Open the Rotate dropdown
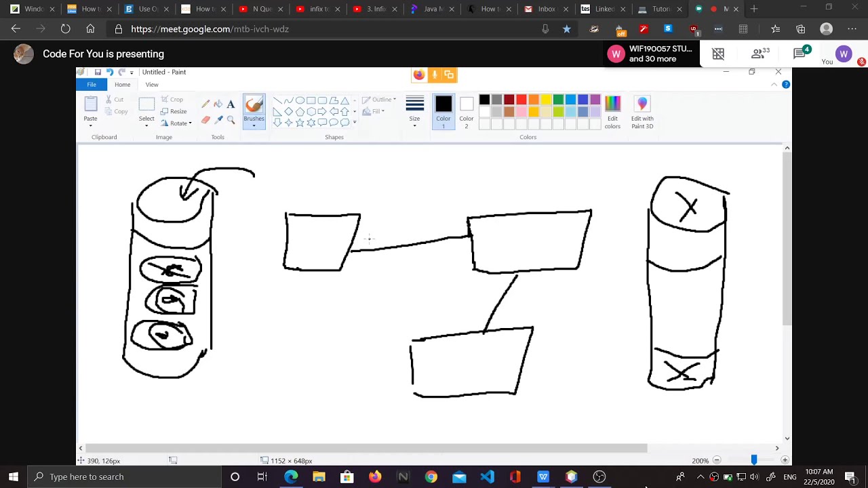This screenshot has width=868, height=488. click(x=176, y=123)
